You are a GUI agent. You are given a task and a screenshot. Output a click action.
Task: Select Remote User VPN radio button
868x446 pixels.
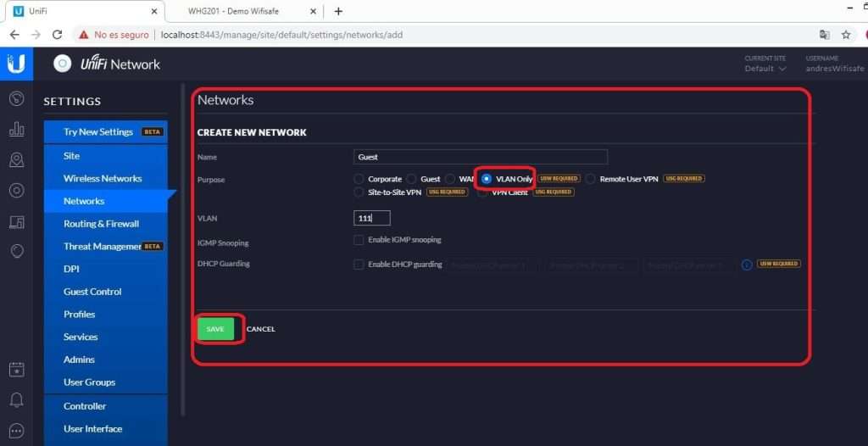591,179
